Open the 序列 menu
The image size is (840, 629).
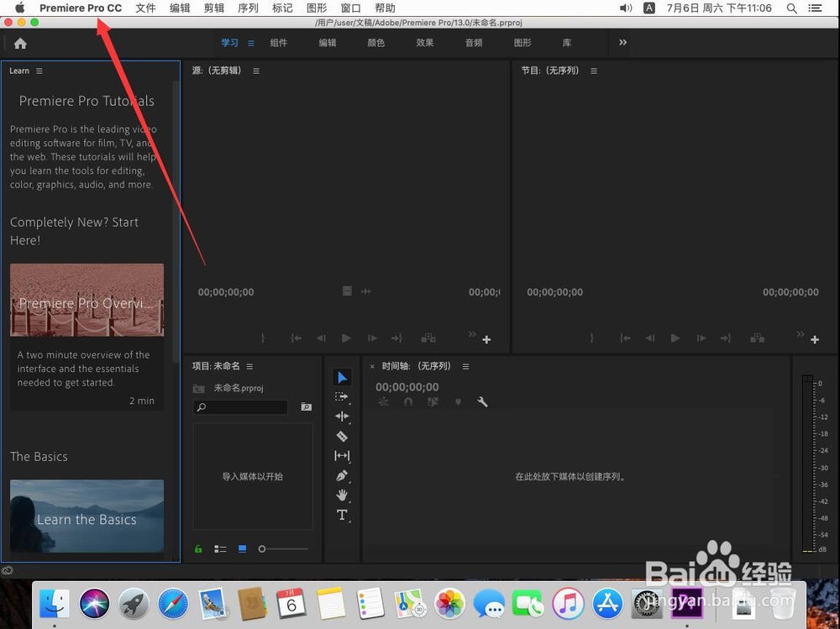pyautogui.click(x=248, y=8)
